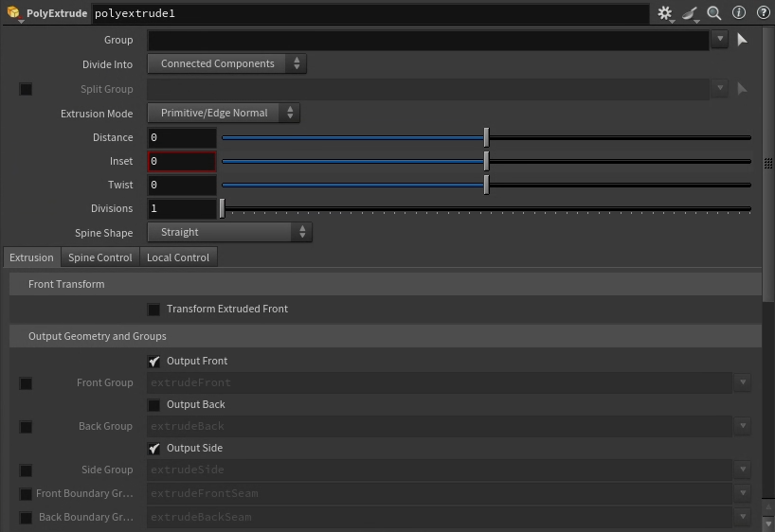Image resolution: width=775 pixels, height=532 pixels.
Task: Enable the Split Group toggle checkbox
Action: tap(26, 89)
